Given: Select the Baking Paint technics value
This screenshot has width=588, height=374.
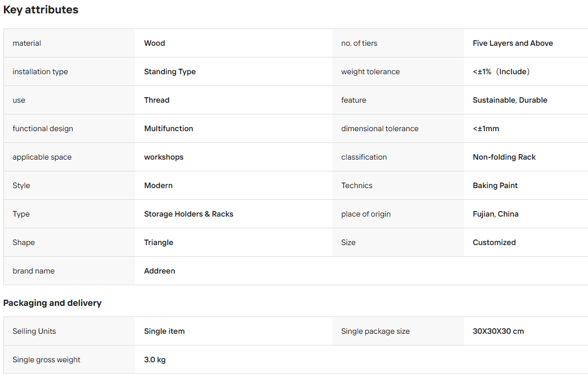Looking at the screenshot, I should tap(495, 185).
